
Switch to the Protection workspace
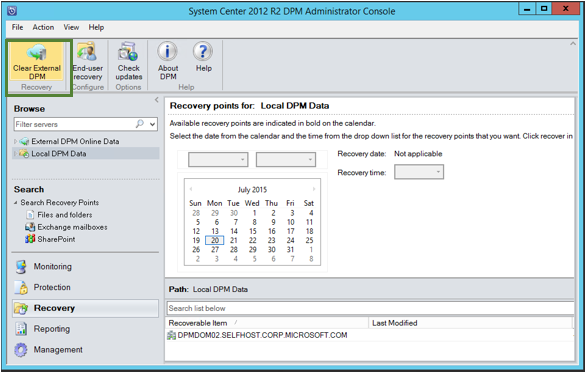pos(52,288)
